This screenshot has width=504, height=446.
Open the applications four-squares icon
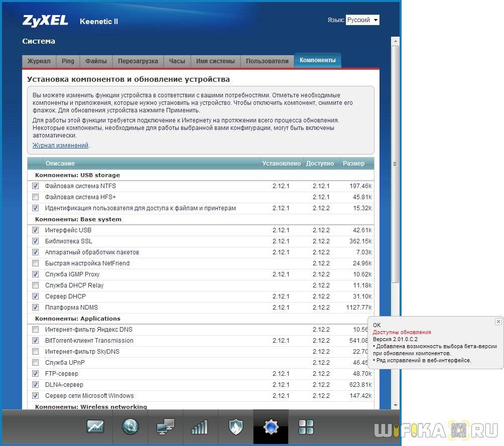click(x=306, y=427)
